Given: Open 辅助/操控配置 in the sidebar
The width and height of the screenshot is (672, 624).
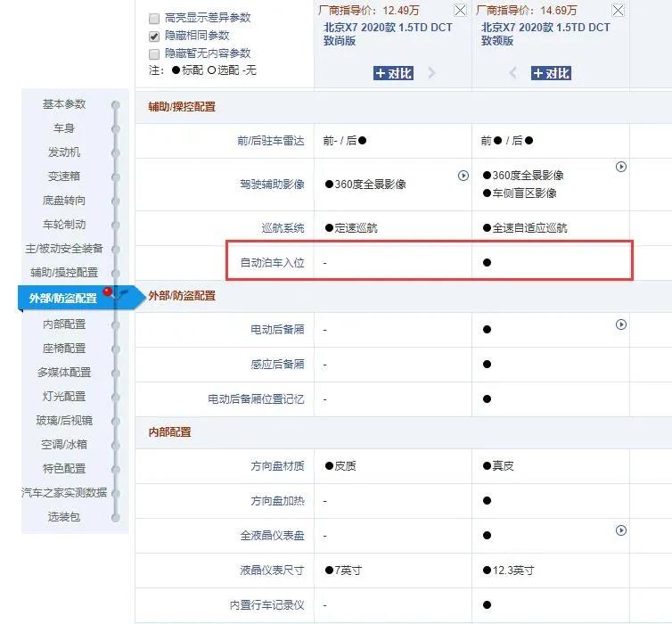Looking at the screenshot, I should pyautogui.click(x=64, y=272).
